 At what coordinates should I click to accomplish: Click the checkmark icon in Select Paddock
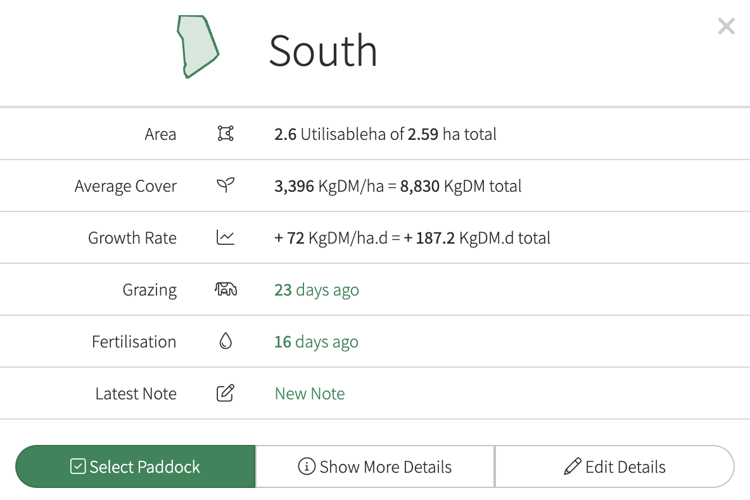77,466
